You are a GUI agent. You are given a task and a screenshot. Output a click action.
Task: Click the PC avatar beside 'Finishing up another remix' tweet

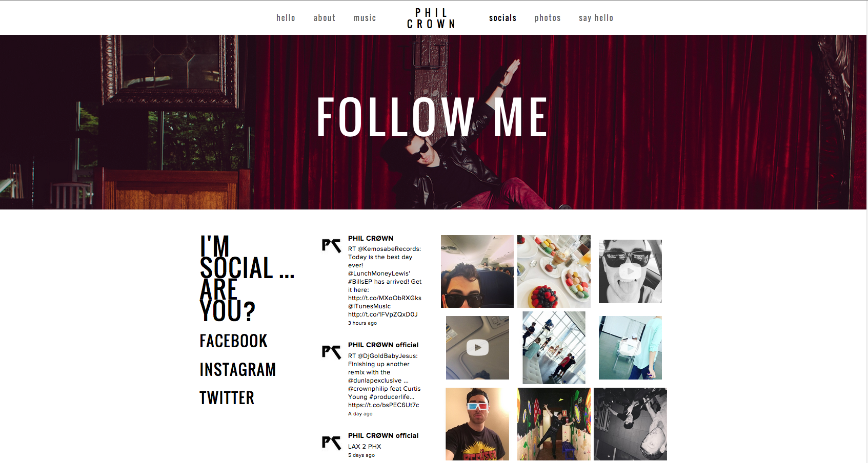[331, 352]
